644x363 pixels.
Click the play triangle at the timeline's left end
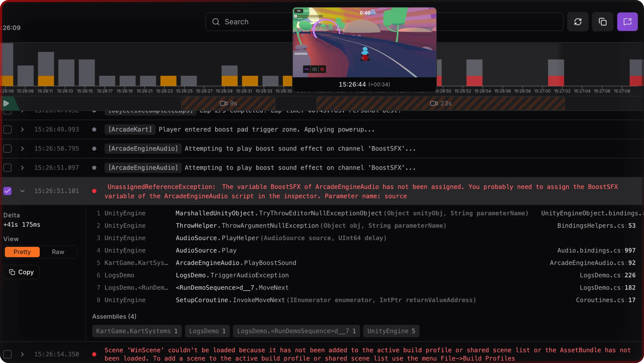(x=6, y=103)
